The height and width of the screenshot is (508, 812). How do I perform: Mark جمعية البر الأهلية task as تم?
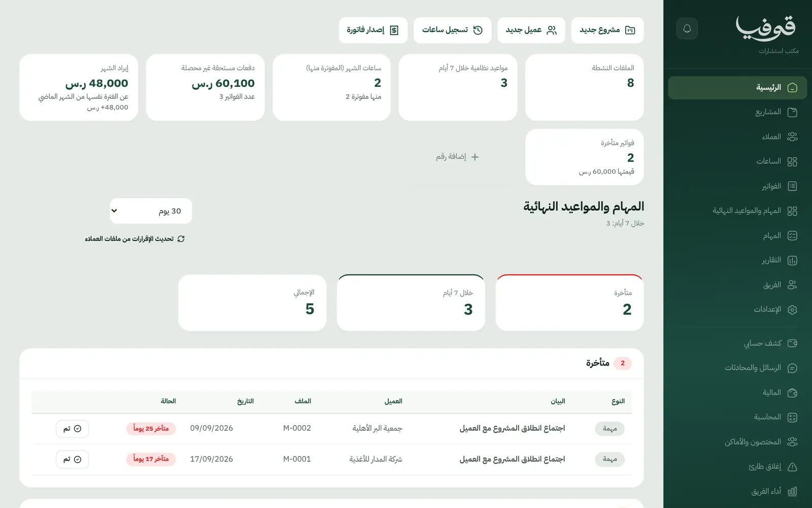(x=73, y=429)
